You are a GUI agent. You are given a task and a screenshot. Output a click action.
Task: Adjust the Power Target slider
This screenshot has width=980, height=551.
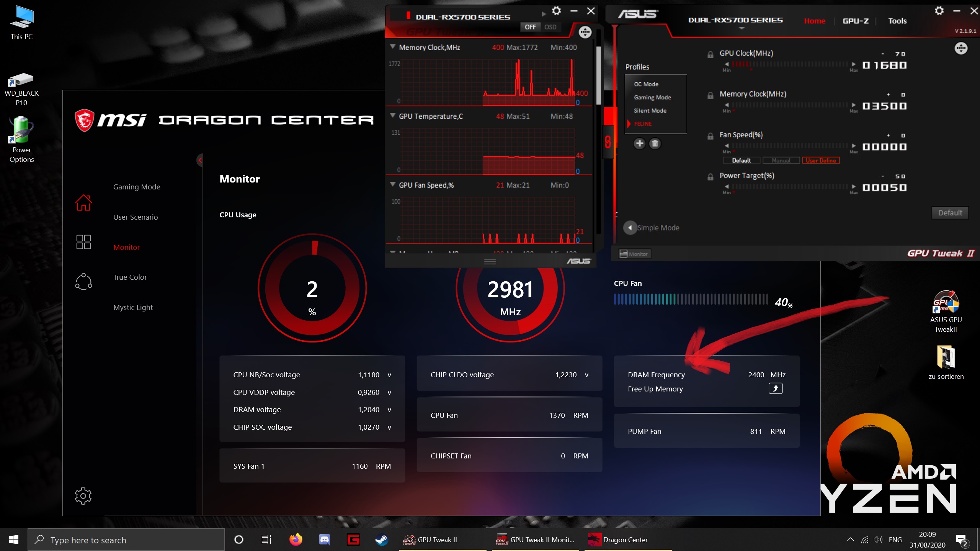[789, 187]
